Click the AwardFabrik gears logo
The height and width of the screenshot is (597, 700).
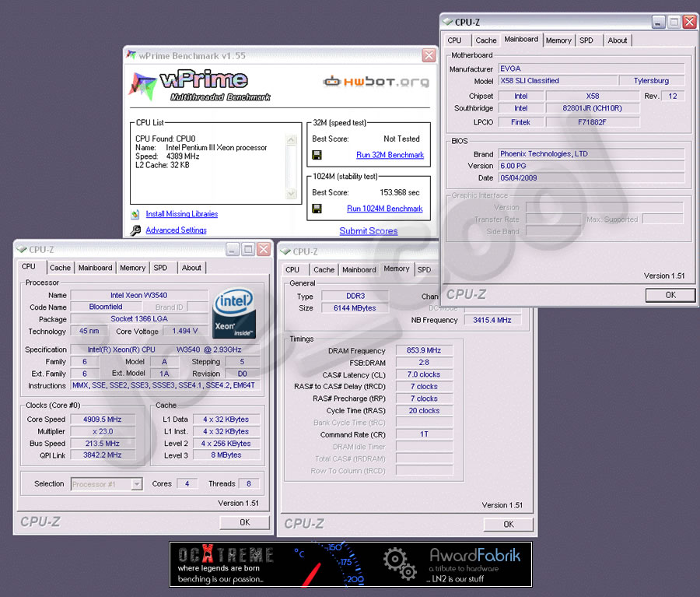(x=400, y=564)
